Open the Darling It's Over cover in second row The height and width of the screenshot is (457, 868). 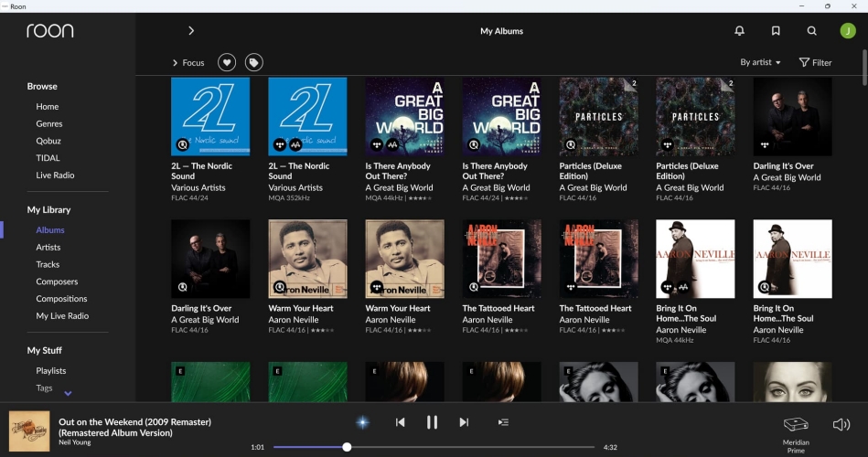(210, 259)
